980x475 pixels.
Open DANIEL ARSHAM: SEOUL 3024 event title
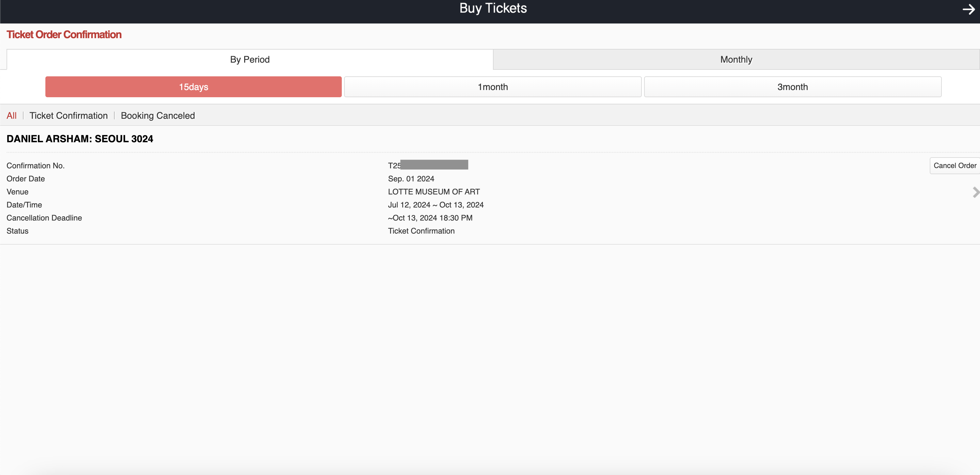[x=80, y=139]
